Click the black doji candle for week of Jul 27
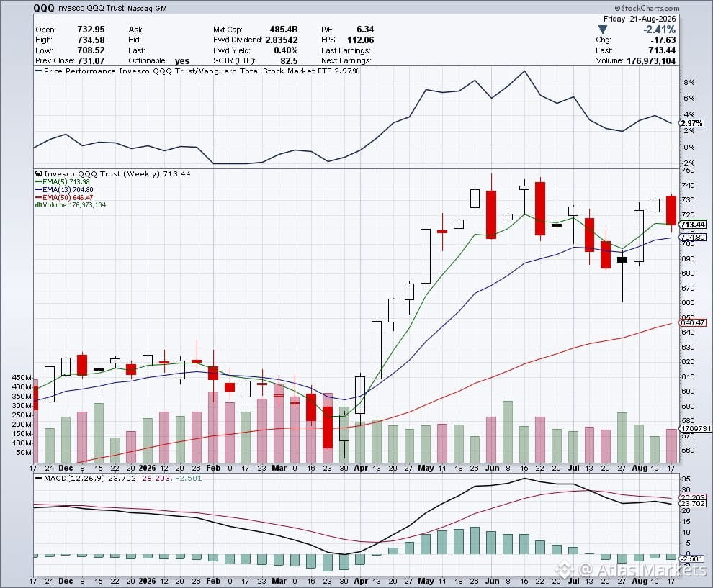 622,260
